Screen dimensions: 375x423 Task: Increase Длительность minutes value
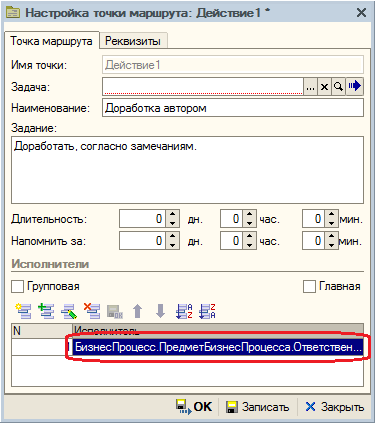pos(331,214)
